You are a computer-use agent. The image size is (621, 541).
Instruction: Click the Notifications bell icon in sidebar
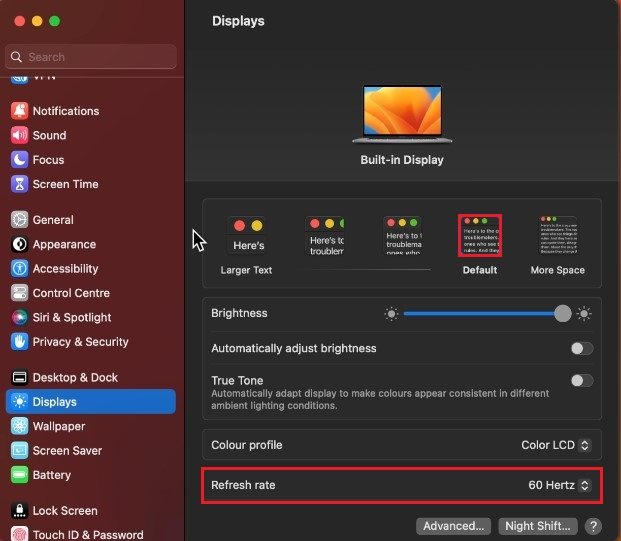(19, 111)
